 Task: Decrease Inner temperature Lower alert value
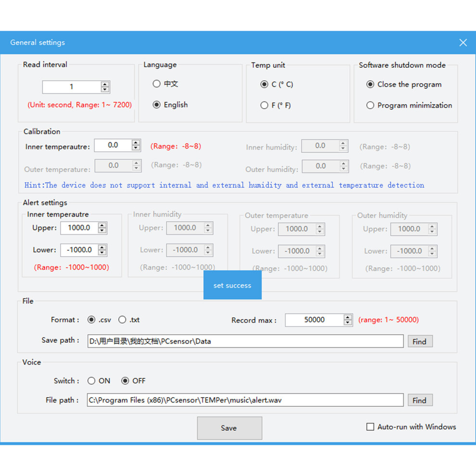point(102,252)
